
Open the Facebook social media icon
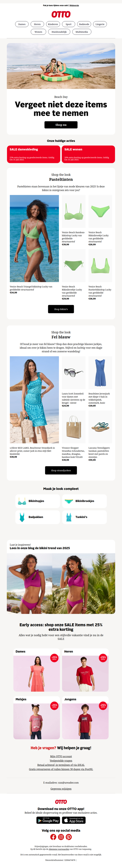point(53,837)
